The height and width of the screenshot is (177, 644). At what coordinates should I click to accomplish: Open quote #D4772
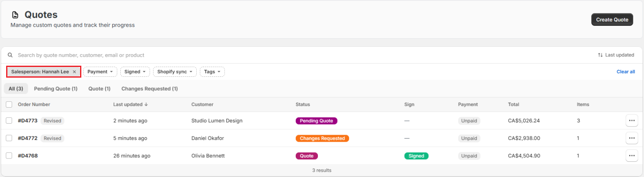coord(28,138)
